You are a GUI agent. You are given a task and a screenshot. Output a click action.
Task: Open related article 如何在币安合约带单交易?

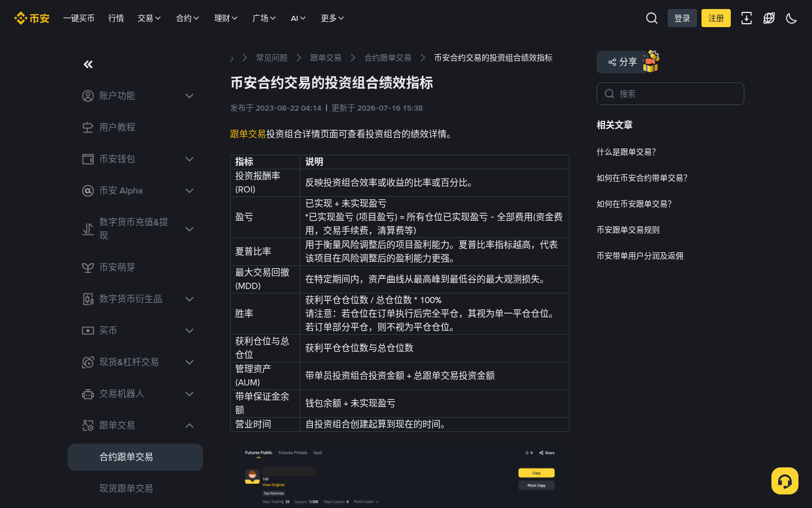(x=642, y=178)
